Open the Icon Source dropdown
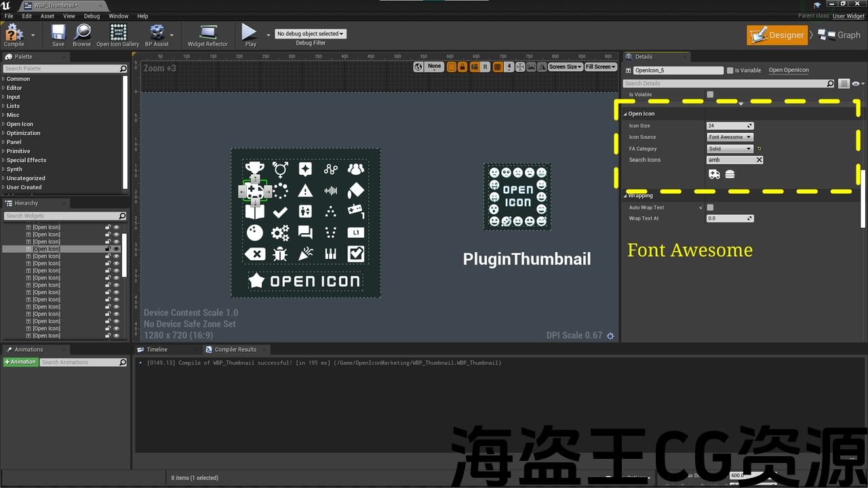The width and height of the screenshot is (868, 488). (x=730, y=137)
